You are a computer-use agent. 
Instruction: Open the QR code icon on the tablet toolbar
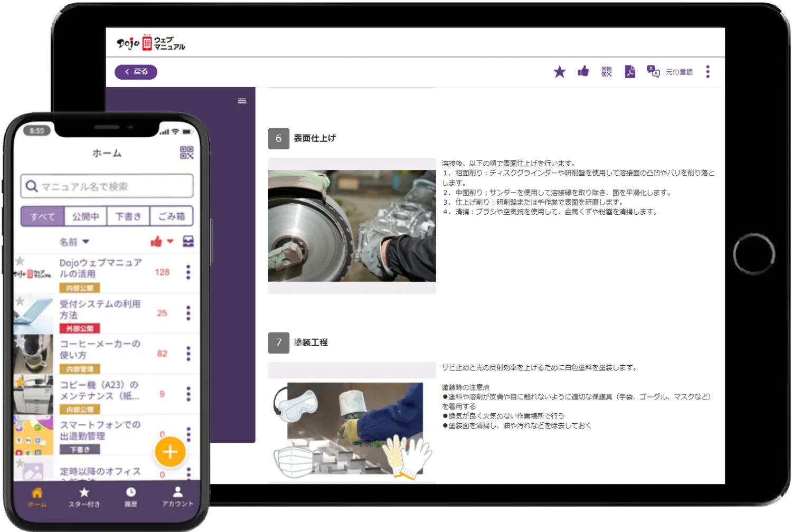coord(606,71)
